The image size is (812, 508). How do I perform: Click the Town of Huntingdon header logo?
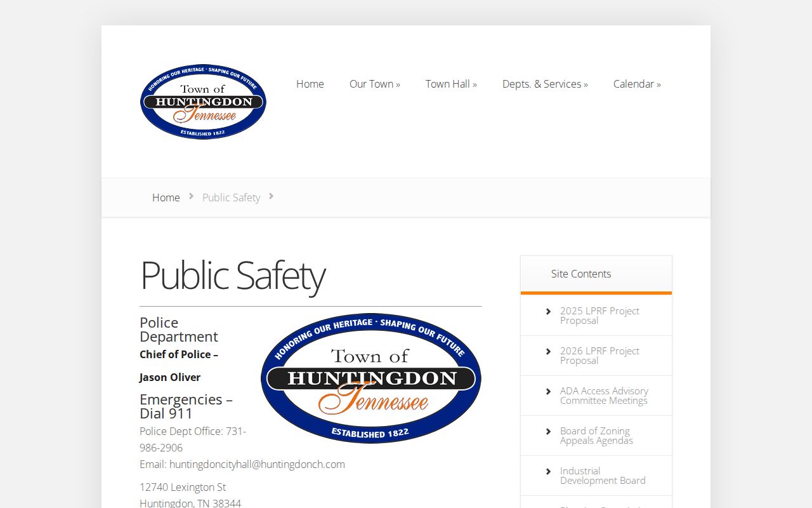point(203,102)
